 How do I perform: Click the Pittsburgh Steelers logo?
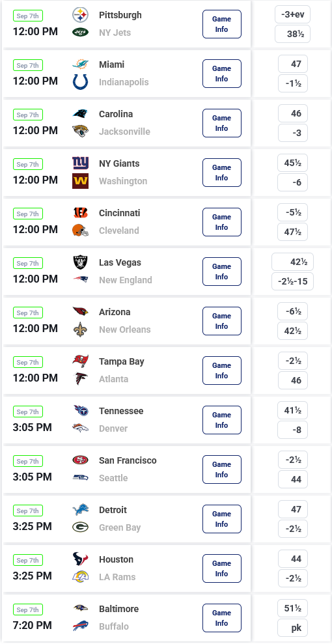click(81, 15)
